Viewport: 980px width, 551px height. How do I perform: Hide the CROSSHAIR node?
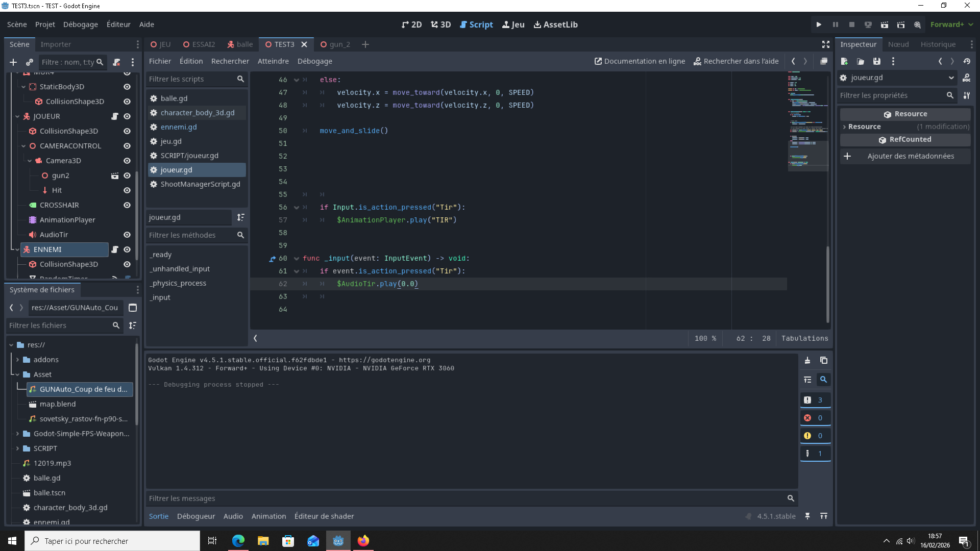click(x=127, y=205)
